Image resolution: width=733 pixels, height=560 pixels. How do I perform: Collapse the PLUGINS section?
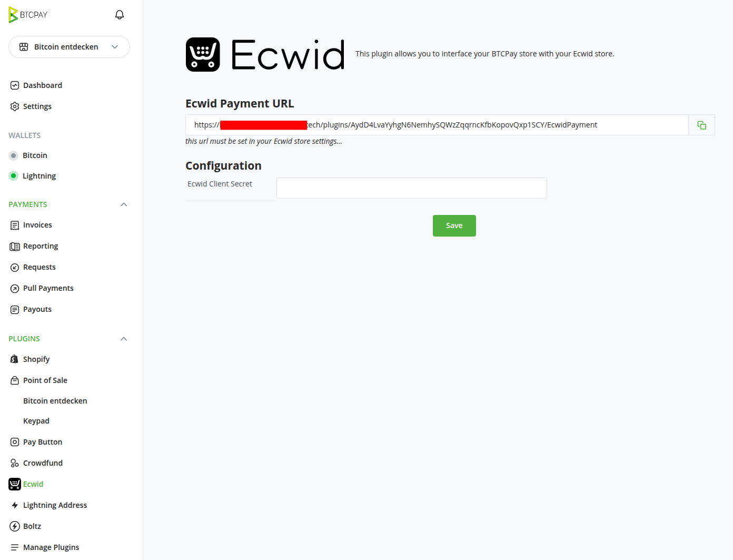pyautogui.click(x=123, y=339)
